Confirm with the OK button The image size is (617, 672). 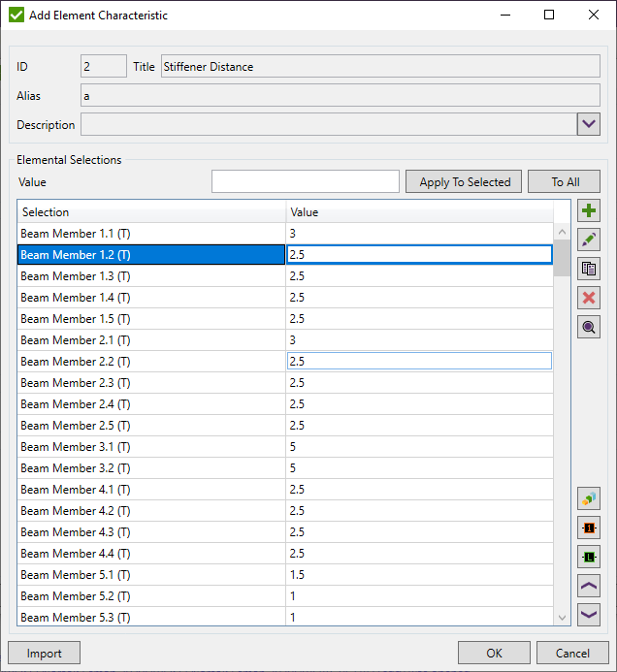point(494,653)
